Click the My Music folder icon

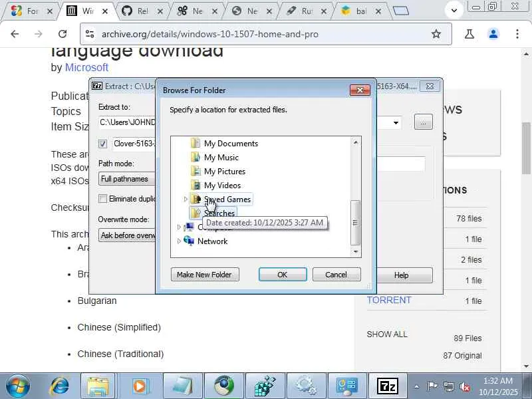pos(196,157)
